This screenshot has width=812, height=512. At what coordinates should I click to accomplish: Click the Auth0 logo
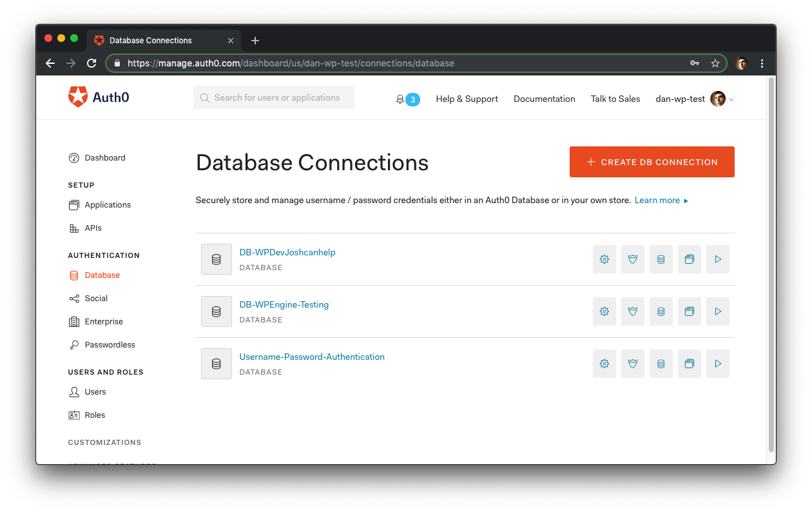pos(99,97)
